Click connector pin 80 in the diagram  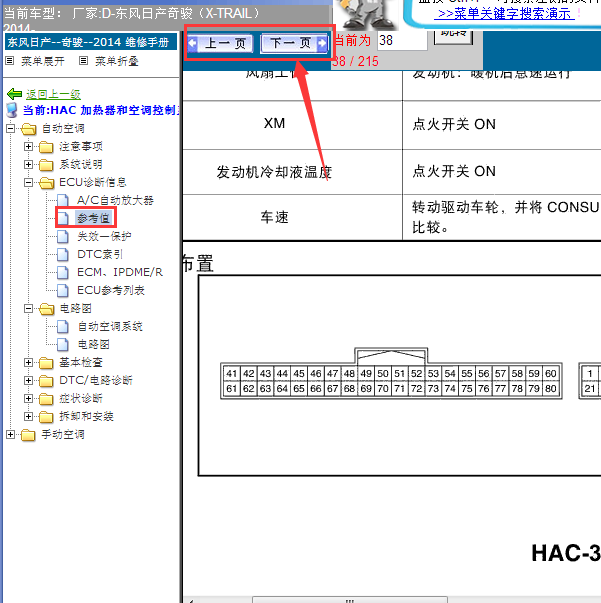pos(551,388)
